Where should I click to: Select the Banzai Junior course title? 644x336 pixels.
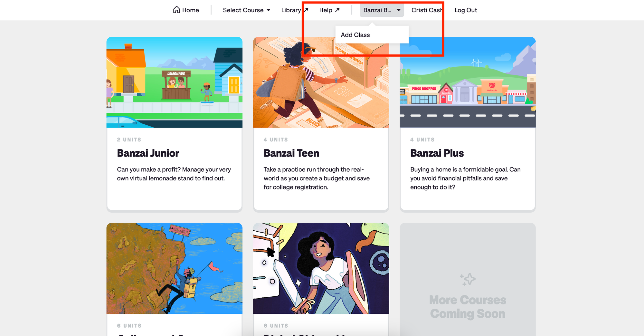tap(148, 153)
